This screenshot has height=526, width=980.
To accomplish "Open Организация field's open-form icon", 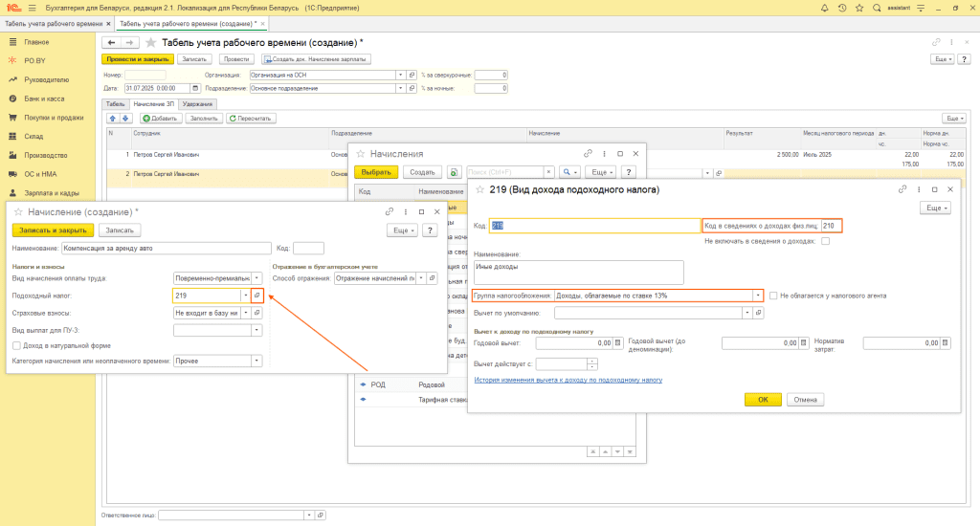I will click(x=412, y=75).
